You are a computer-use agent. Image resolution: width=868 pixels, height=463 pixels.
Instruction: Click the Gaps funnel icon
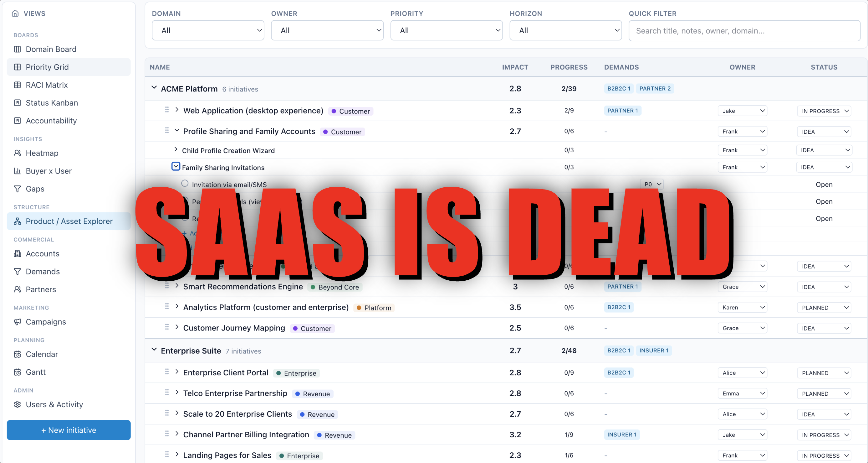click(x=17, y=189)
